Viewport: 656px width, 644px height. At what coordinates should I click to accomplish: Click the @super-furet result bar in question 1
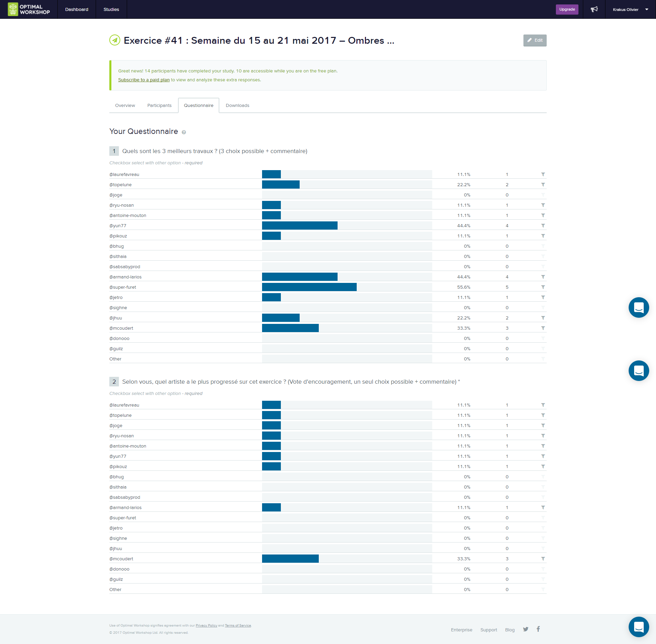click(x=309, y=287)
